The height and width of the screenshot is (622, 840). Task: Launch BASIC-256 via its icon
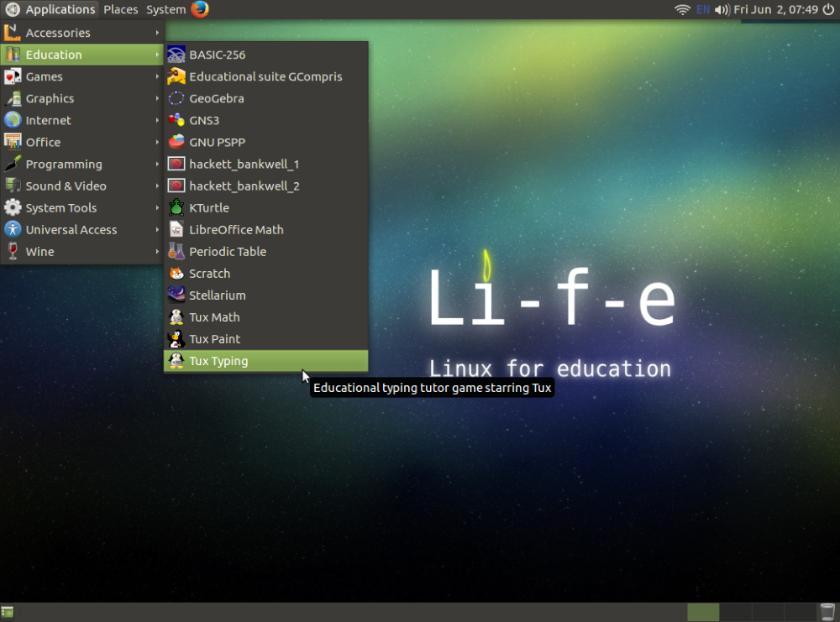pos(176,55)
